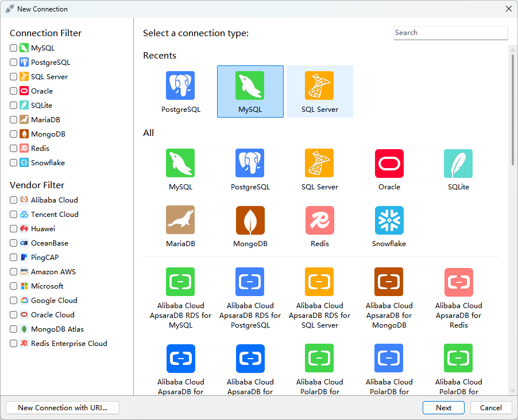518x420 pixels.
Task: Tick the Amazon AWS vendor checkbox
Action: click(14, 272)
